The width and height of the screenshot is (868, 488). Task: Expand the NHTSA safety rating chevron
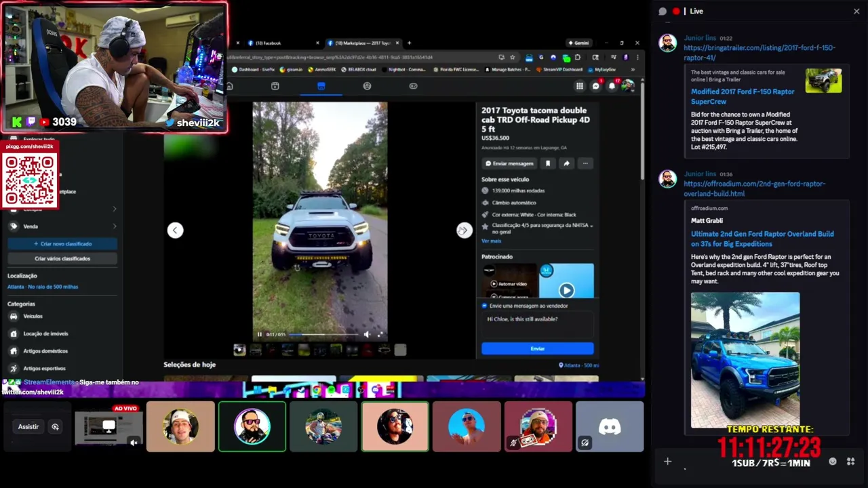(x=591, y=225)
